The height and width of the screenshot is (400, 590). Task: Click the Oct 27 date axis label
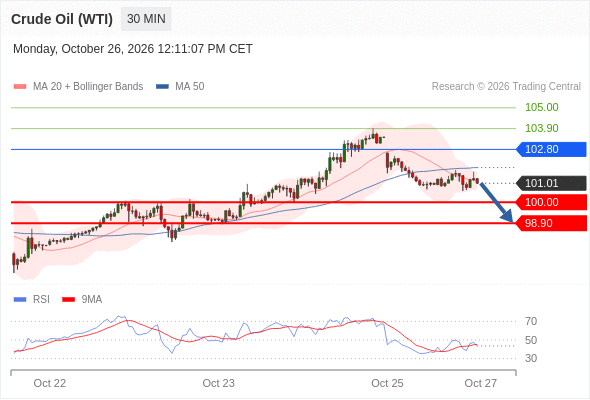point(481,383)
